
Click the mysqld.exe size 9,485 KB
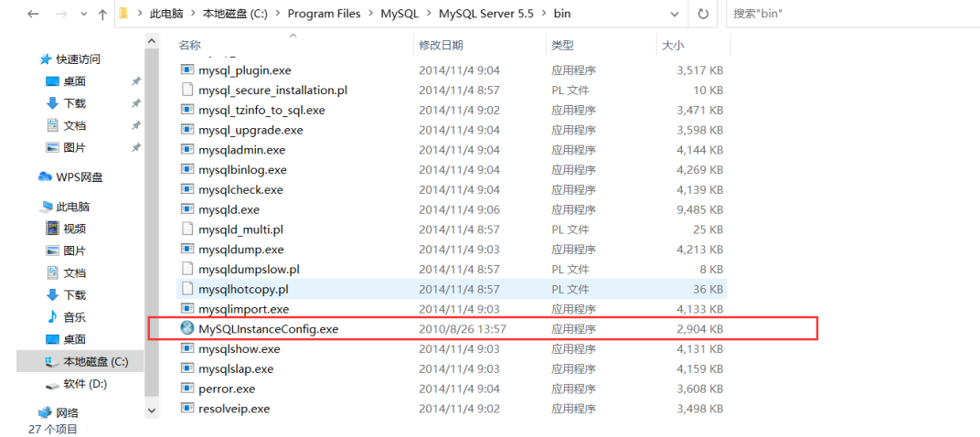tap(700, 209)
